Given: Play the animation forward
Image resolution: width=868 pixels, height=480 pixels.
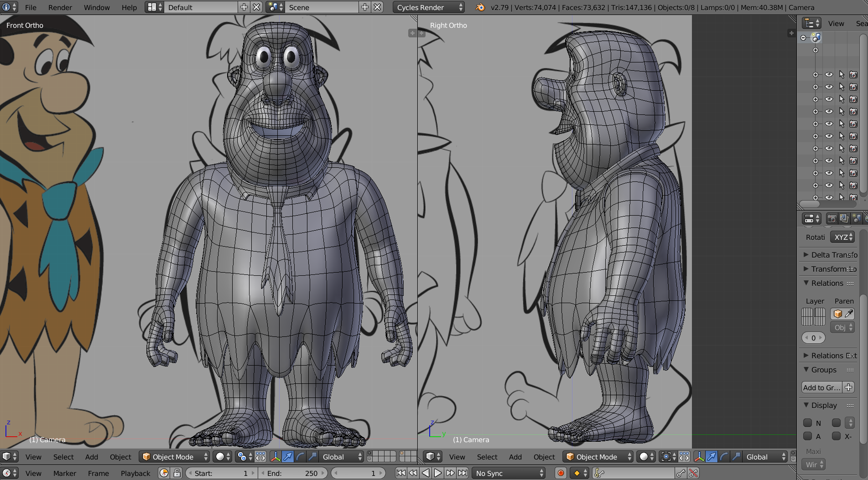Looking at the screenshot, I should pos(438,473).
